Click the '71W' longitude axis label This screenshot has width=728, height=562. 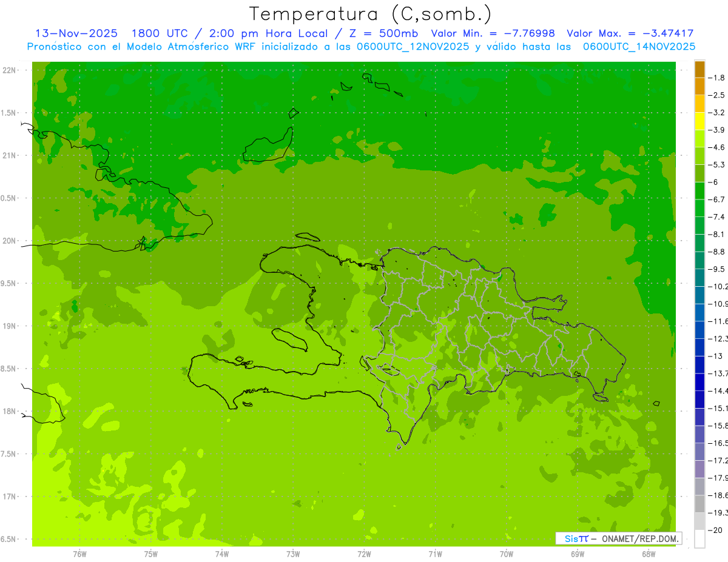[x=435, y=554]
